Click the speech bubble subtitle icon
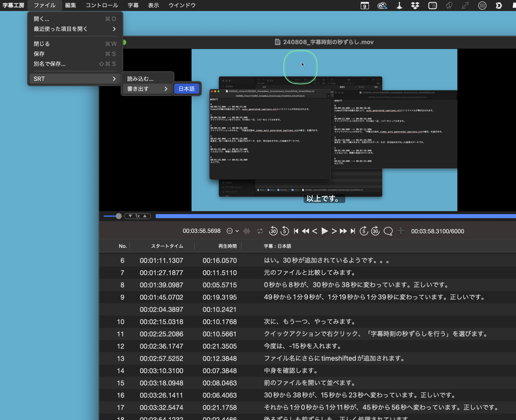This screenshot has height=420, width=516. [388, 231]
